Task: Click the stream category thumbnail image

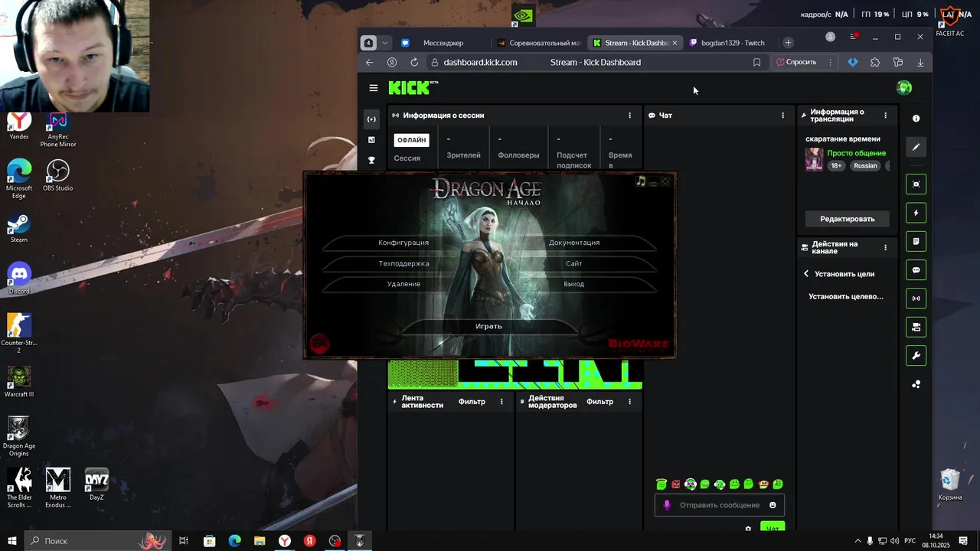Action: click(815, 159)
